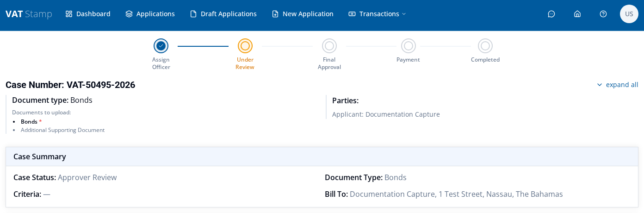Start a New Application
Viewport: 644px width, 213px height.
[x=303, y=14]
